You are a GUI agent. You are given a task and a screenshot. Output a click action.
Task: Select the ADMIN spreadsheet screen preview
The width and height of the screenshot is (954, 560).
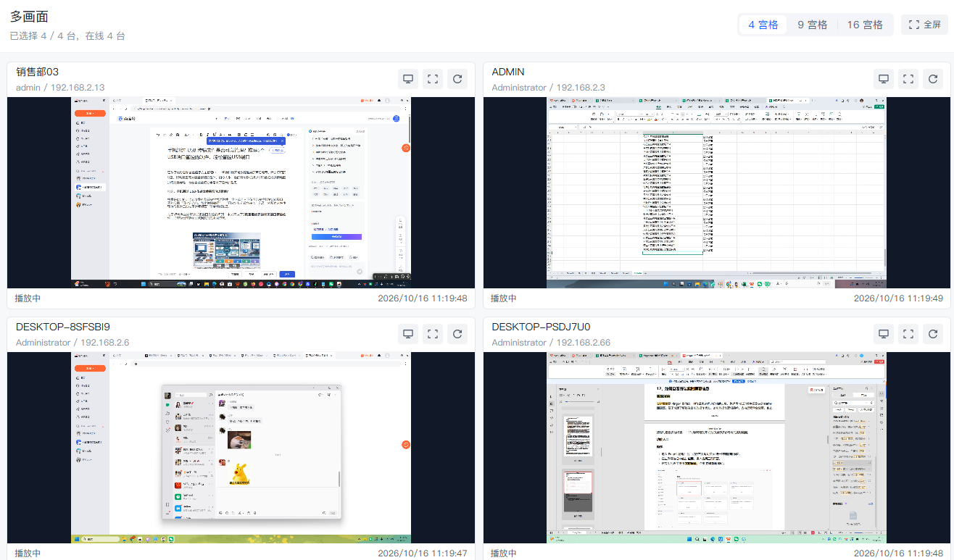(x=716, y=193)
